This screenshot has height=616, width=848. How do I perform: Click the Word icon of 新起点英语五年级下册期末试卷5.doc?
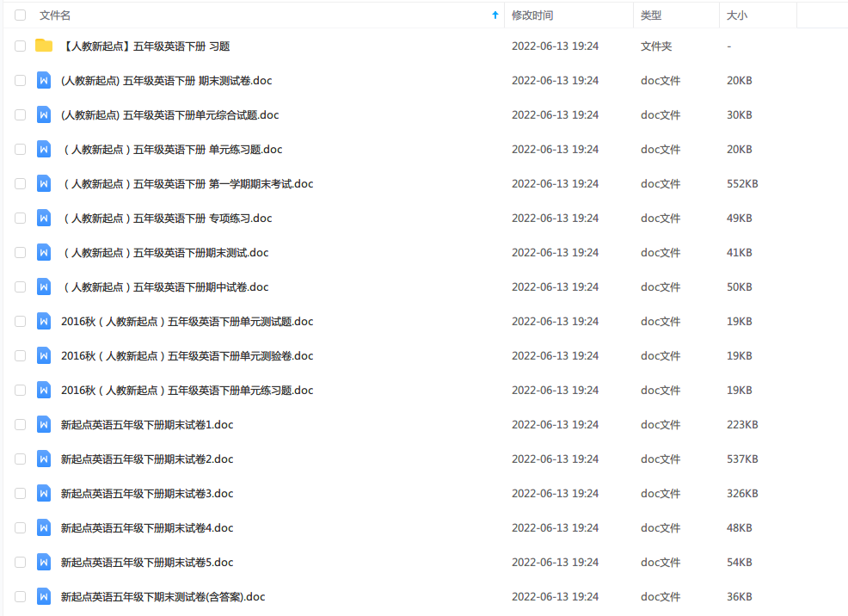tap(44, 562)
